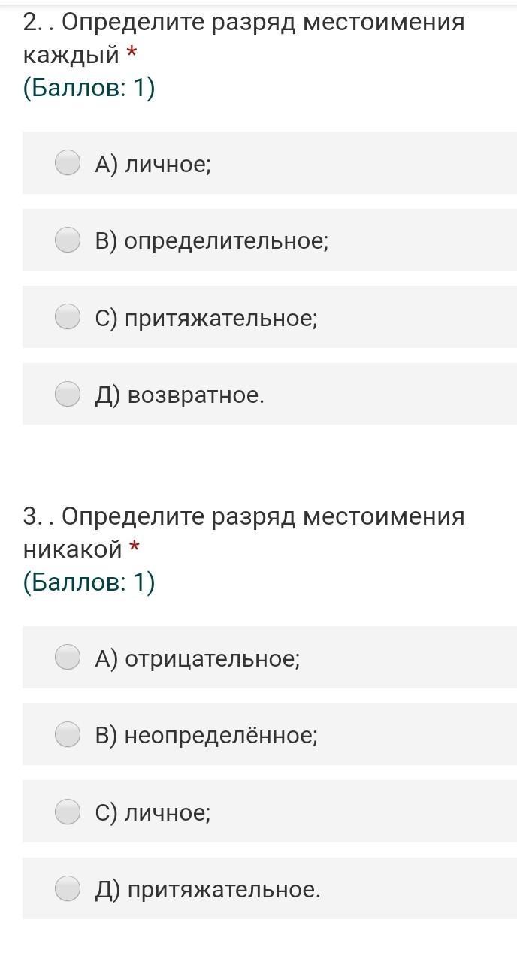
Task: Choose radio С) личное for никакой question
Action: [x=68, y=812]
